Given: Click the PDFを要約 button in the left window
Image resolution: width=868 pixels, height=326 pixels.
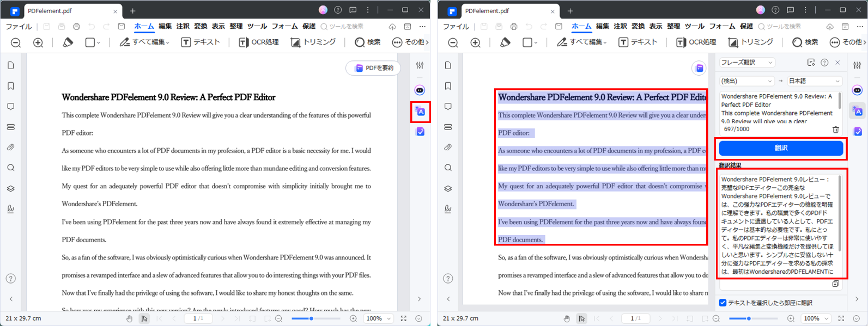Looking at the screenshot, I should 373,68.
